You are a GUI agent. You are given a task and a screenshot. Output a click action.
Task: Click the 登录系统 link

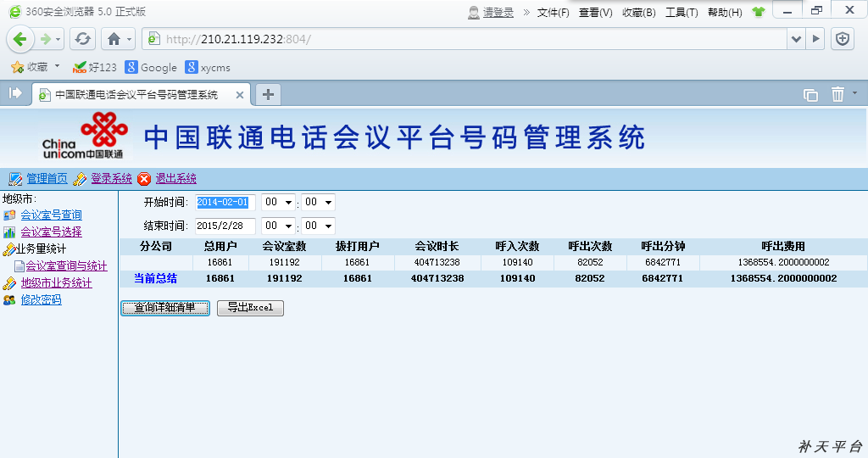pyautogui.click(x=111, y=178)
